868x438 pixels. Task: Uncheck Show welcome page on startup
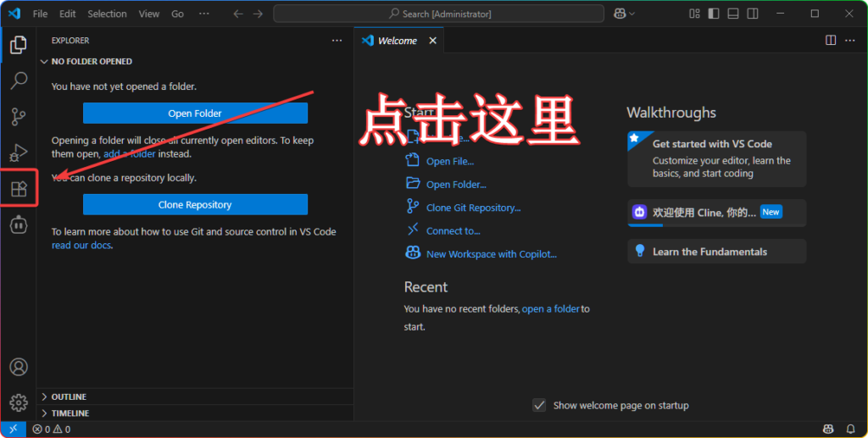point(539,405)
